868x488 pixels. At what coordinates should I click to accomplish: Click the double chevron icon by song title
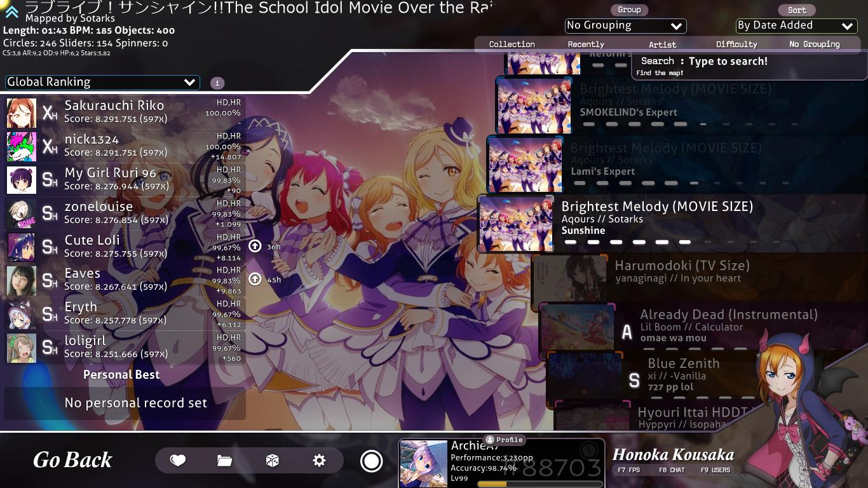[x=12, y=11]
